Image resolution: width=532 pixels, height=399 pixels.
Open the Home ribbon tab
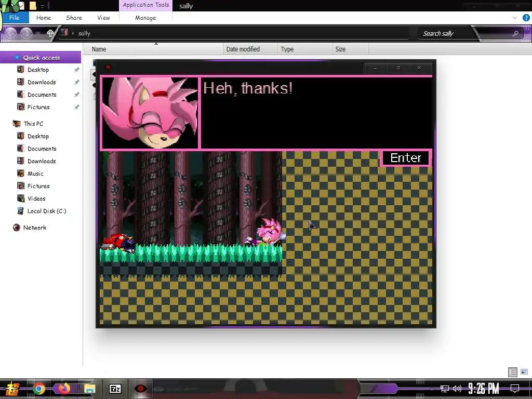44,18
